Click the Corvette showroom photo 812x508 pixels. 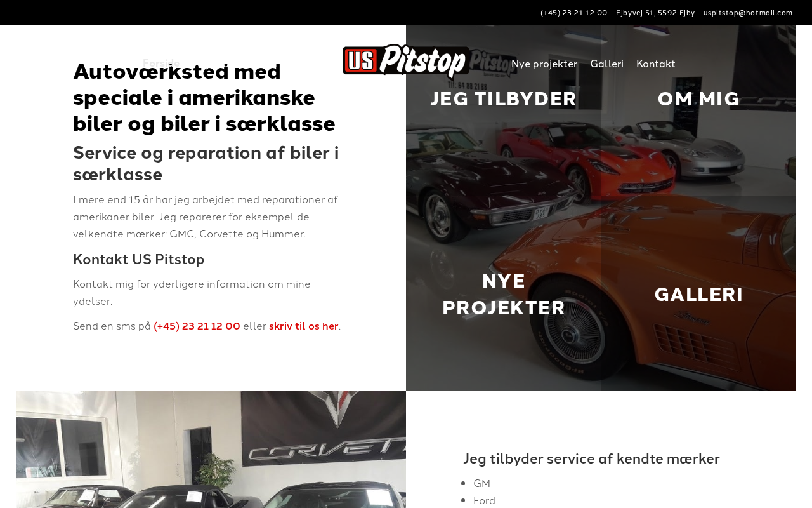click(x=211, y=450)
